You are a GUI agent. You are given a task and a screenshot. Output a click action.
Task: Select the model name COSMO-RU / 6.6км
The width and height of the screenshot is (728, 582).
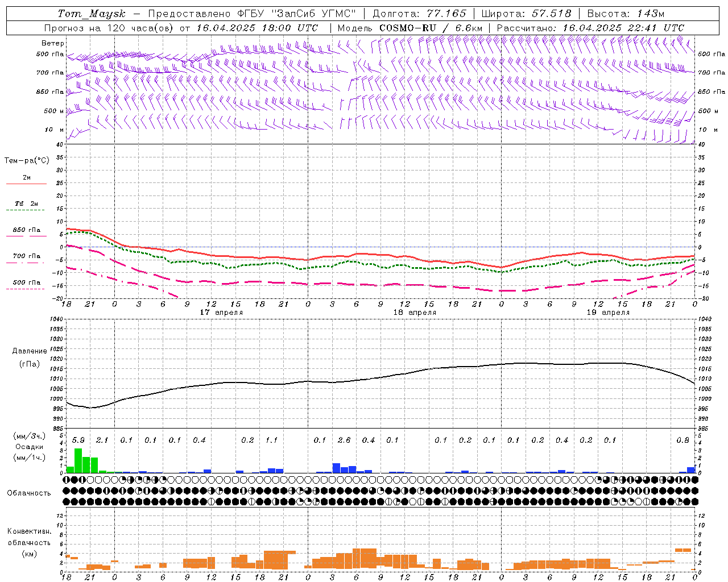[431, 28]
